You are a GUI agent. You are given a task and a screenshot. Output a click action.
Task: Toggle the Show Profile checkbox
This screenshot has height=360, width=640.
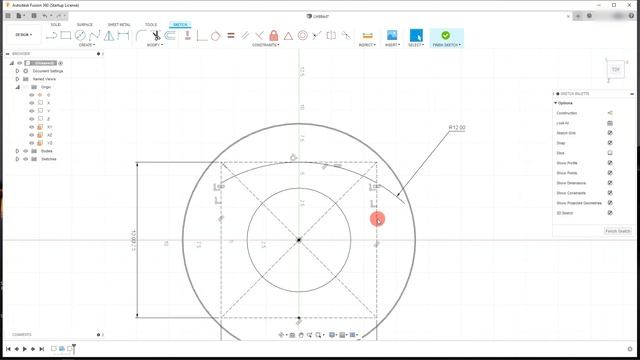coord(610,163)
